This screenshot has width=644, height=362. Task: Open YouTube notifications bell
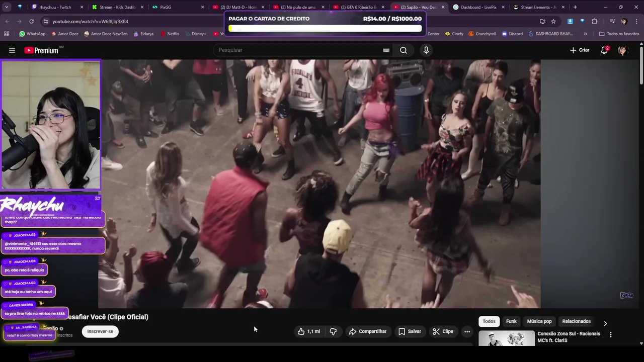[x=604, y=50]
